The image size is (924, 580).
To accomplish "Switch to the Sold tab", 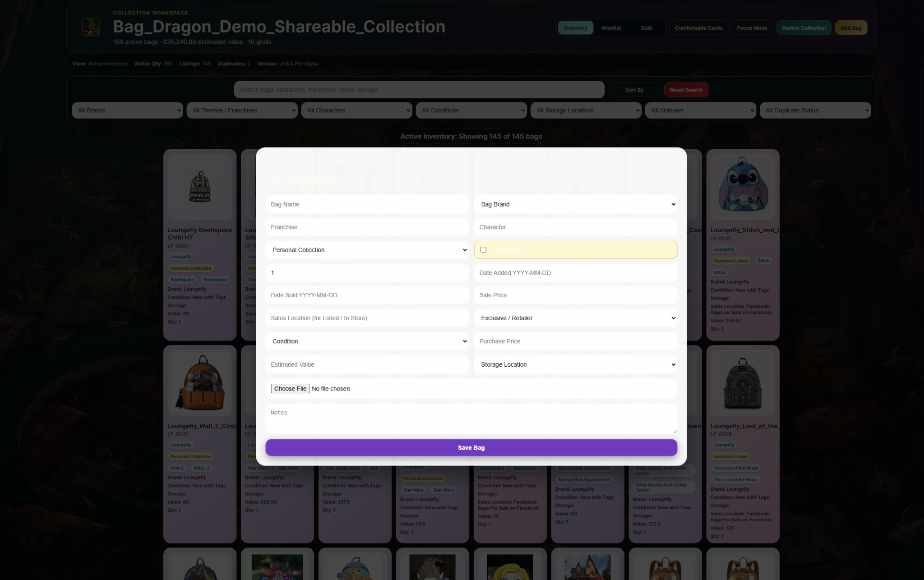I will coord(646,28).
